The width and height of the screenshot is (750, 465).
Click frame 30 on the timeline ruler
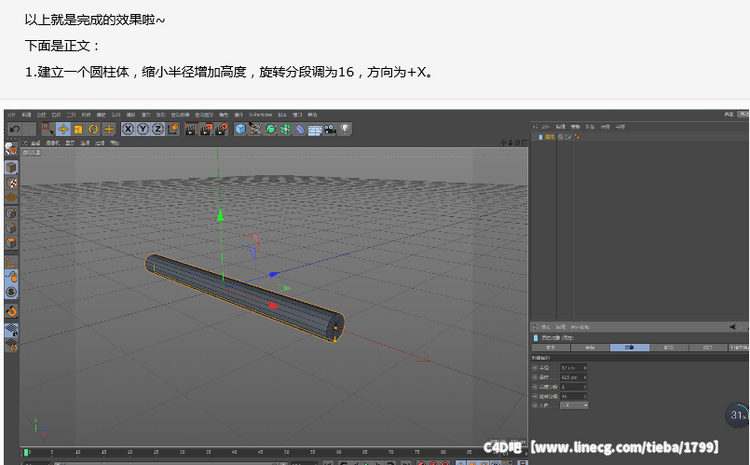(x=182, y=452)
